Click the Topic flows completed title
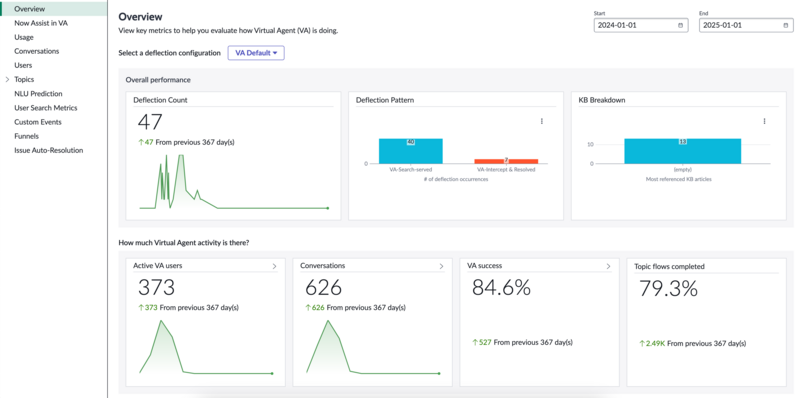 click(669, 266)
